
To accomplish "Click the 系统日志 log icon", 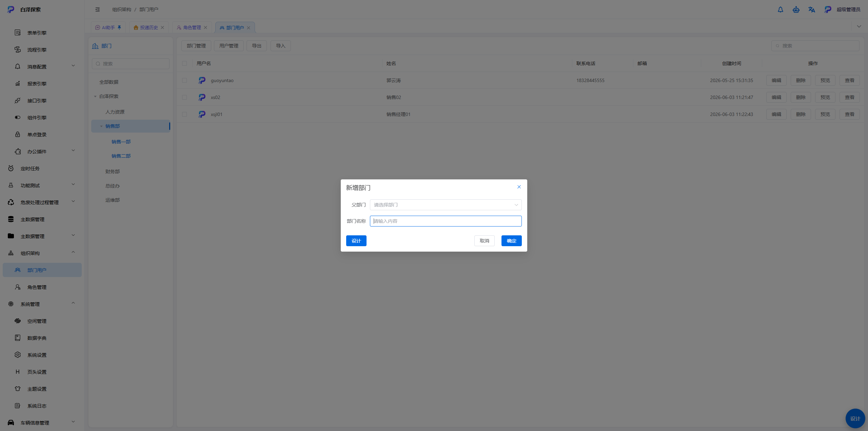I will coord(18,406).
